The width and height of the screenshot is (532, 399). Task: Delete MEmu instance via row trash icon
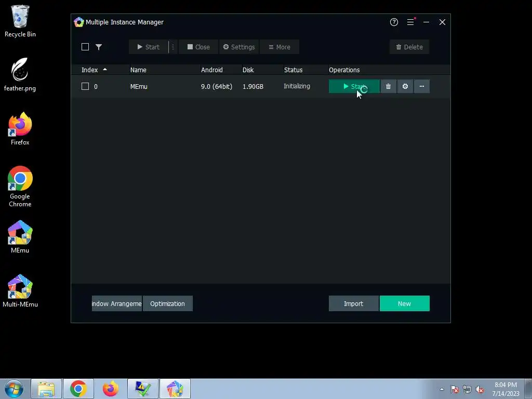(389, 86)
